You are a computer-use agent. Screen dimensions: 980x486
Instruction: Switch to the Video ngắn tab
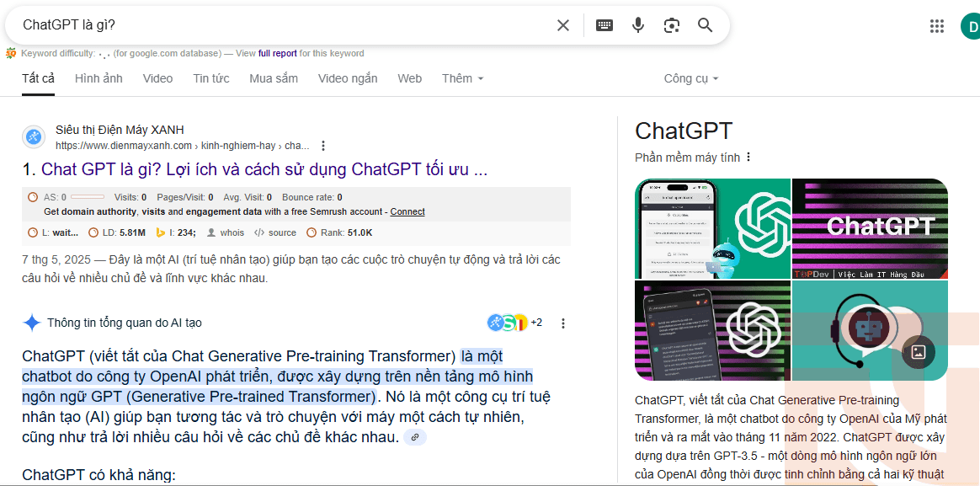point(348,78)
